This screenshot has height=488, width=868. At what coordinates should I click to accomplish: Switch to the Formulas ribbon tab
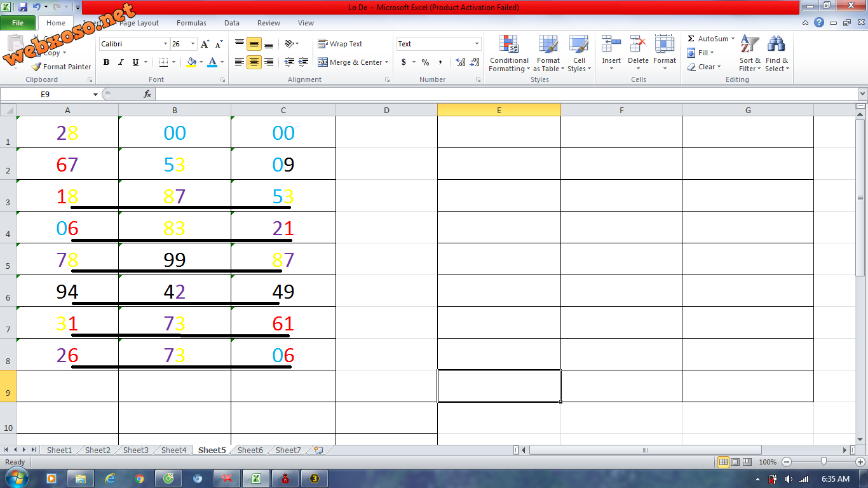[191, 23]
